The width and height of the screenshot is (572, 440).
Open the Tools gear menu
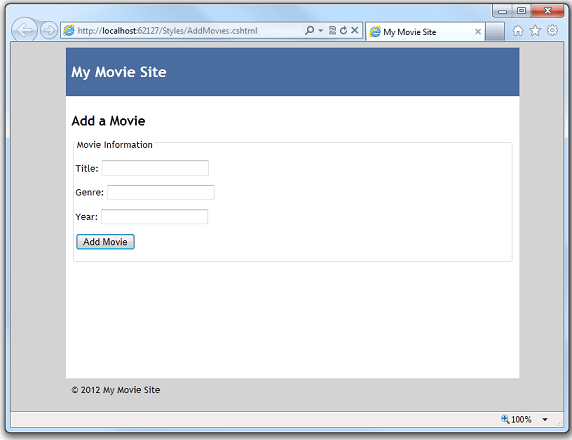552,30
